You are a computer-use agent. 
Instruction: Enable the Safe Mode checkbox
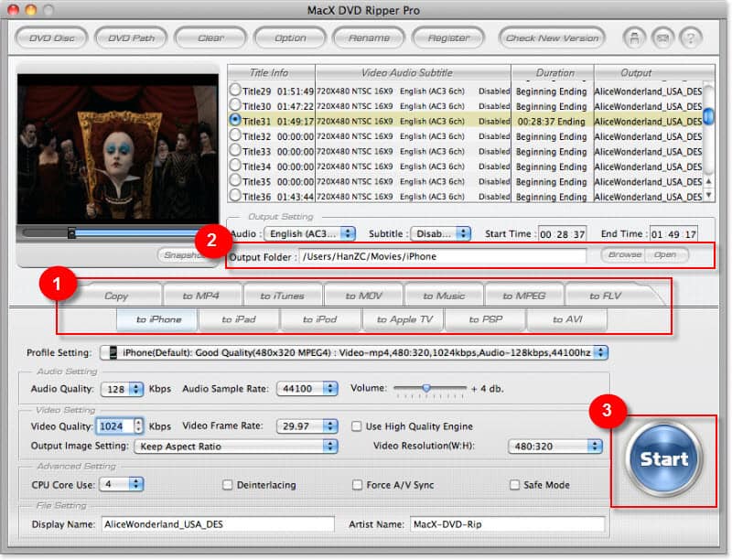[514, 485]
